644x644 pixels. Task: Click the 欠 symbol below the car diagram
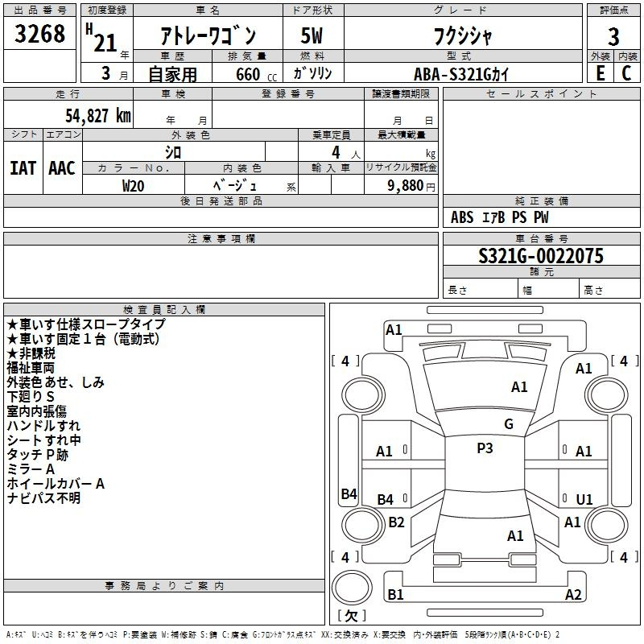(351, 616)
